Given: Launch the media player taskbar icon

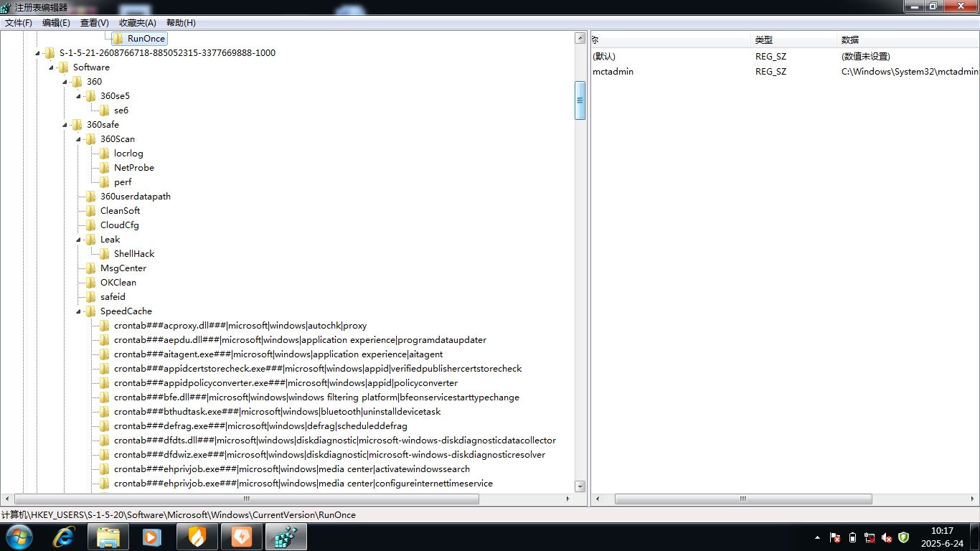Looking at the screenshot, I should 152,537.
